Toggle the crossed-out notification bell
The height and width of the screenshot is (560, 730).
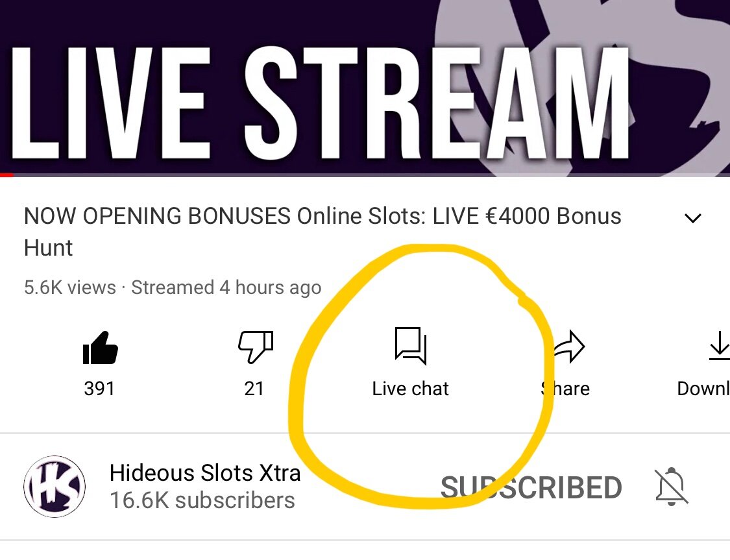pos(672,487)
